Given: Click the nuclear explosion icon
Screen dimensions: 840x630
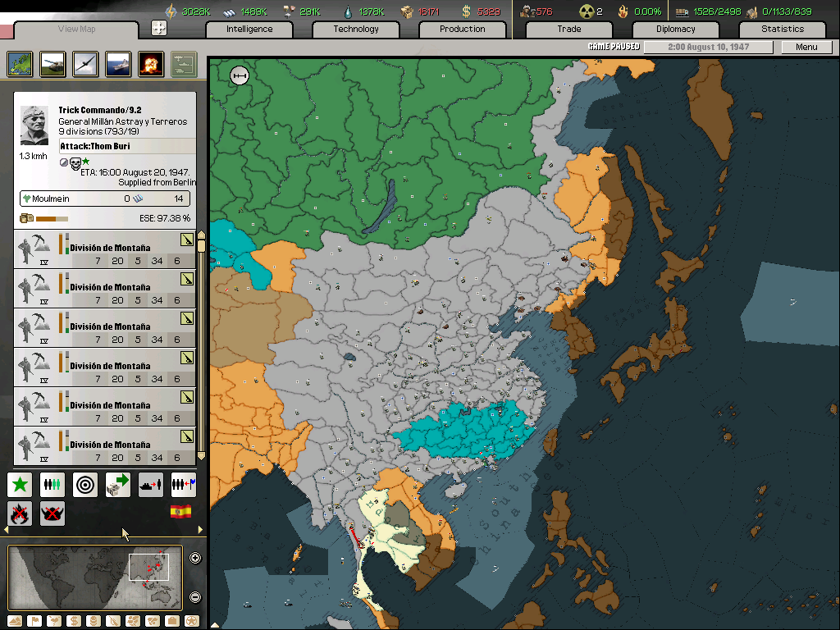Looking at the screenshot, I should click(x=151, y=63).
